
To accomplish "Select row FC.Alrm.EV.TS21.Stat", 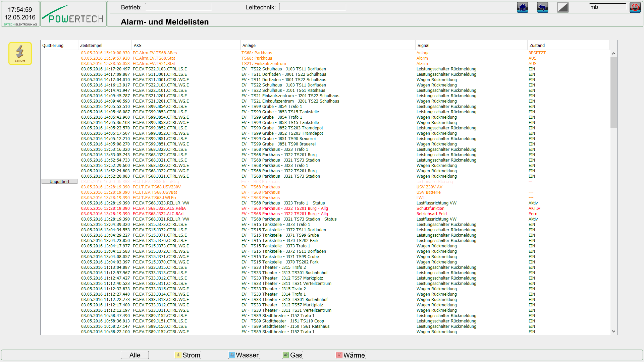I will (x=325, y=64).
